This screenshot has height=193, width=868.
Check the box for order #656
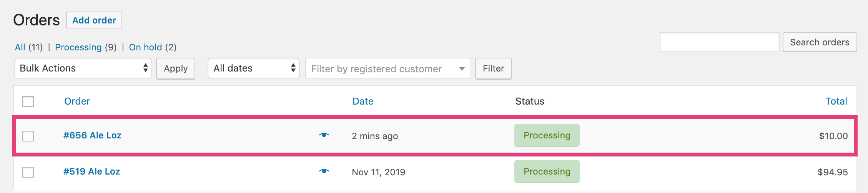[28, 136]
